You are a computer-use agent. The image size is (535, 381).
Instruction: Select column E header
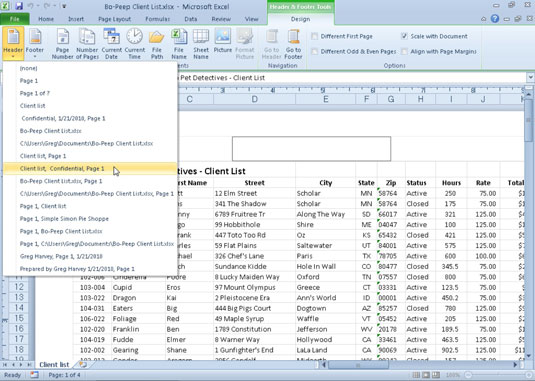coord(326,99)
